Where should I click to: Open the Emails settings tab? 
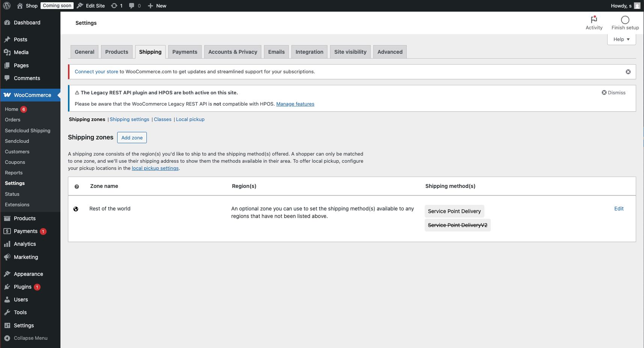click(x=276, y=52)
